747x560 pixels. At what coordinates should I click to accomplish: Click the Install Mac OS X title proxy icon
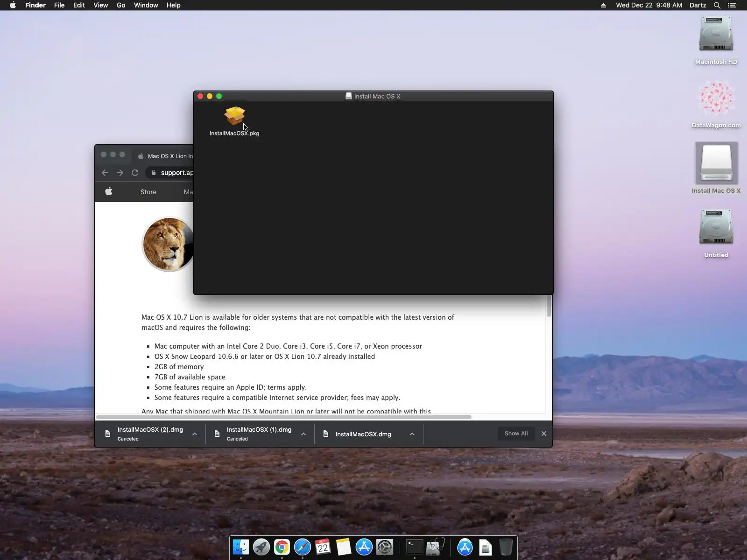click(348, 96)
